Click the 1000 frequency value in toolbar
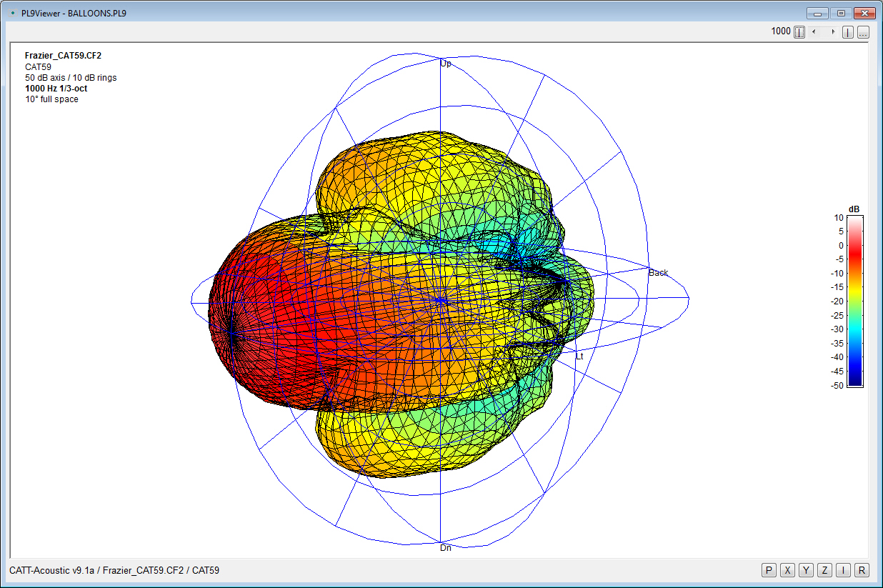This screenshot has height=588, width=883. [x=780, y=32]
